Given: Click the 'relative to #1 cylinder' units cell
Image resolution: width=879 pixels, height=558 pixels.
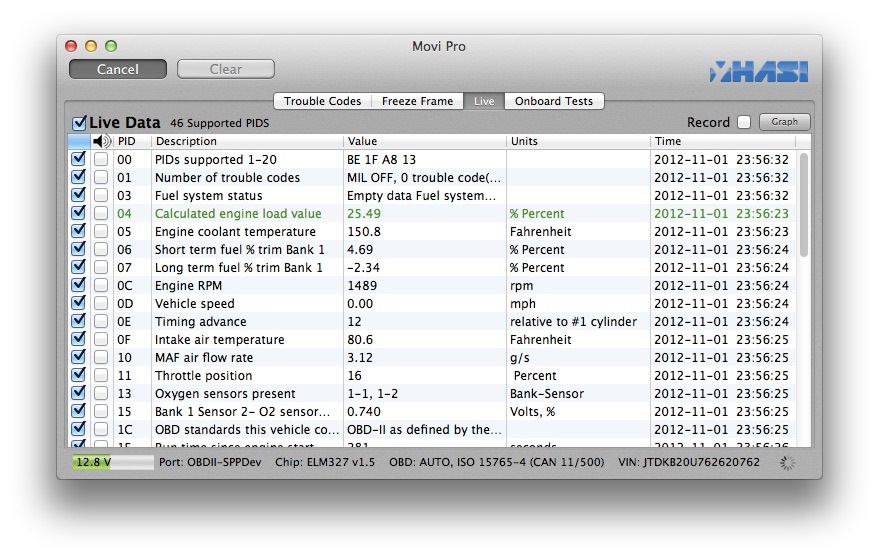Looking at the screenshot, I should 573,321.
